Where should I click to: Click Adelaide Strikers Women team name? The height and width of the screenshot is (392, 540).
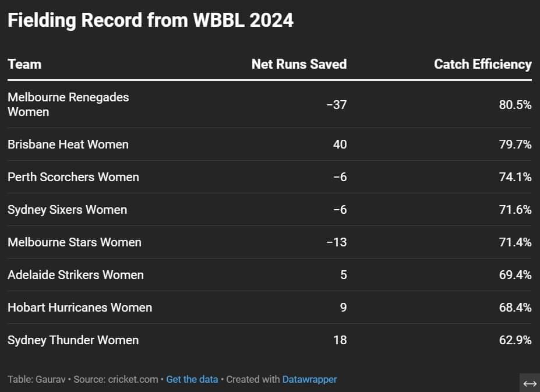[x=76, y=275]
